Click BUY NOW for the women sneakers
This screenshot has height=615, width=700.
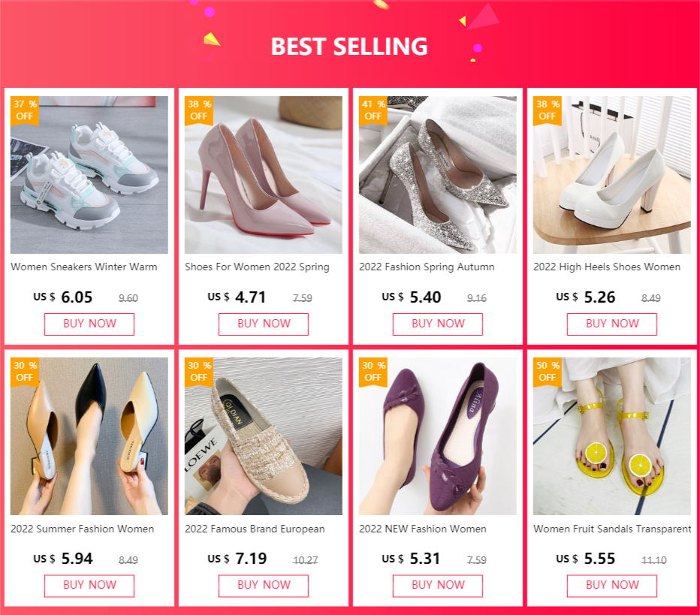[89, 324]
